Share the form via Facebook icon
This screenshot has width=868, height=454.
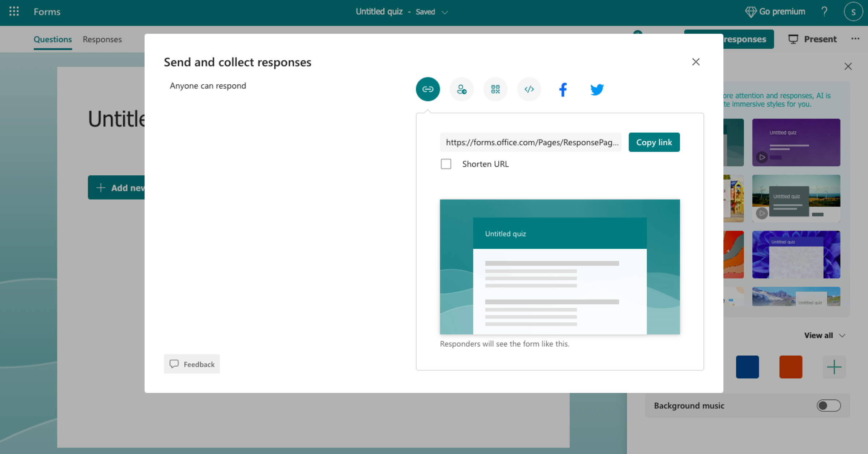tap(563, 89)
